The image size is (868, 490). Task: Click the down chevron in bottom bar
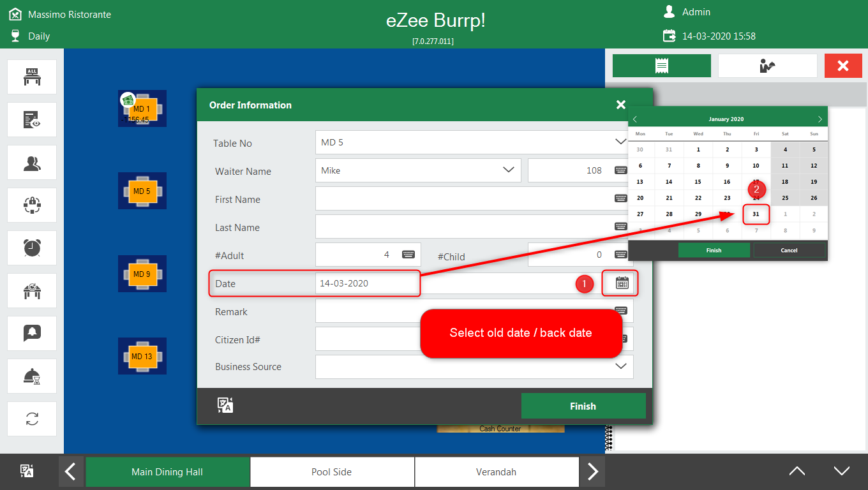[x=842, y=471]
